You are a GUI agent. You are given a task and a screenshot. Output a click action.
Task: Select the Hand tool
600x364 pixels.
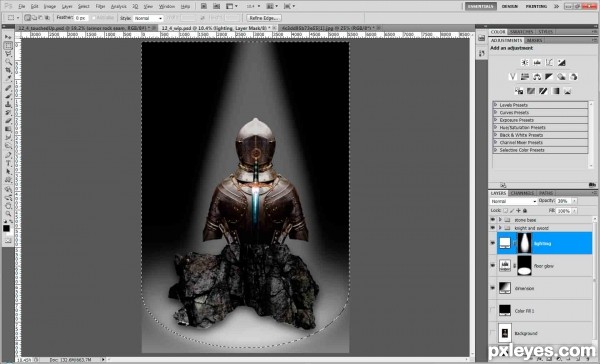coord(8,206)
